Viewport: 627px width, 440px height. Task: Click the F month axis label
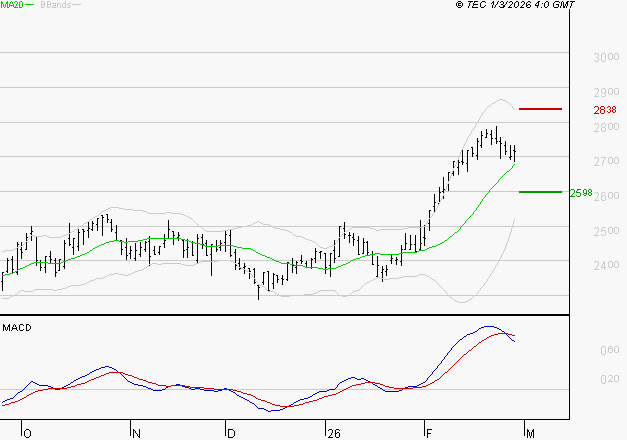tap(429, 434)
